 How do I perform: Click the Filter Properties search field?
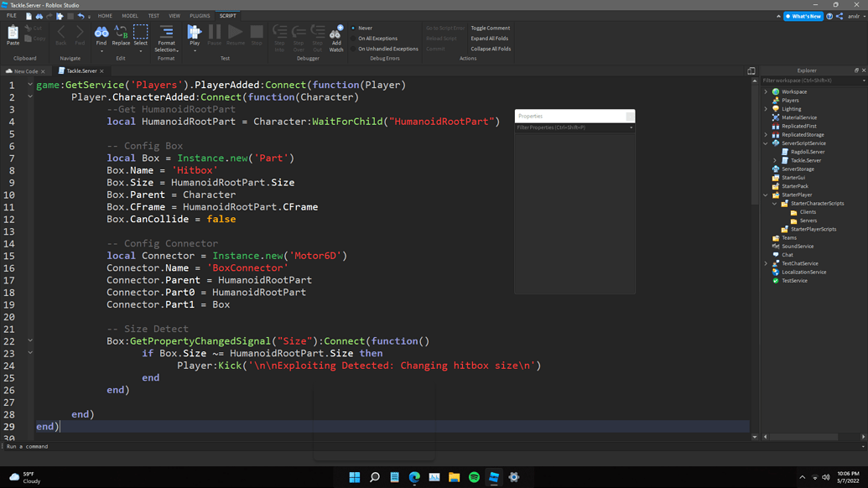pos(574,127)
